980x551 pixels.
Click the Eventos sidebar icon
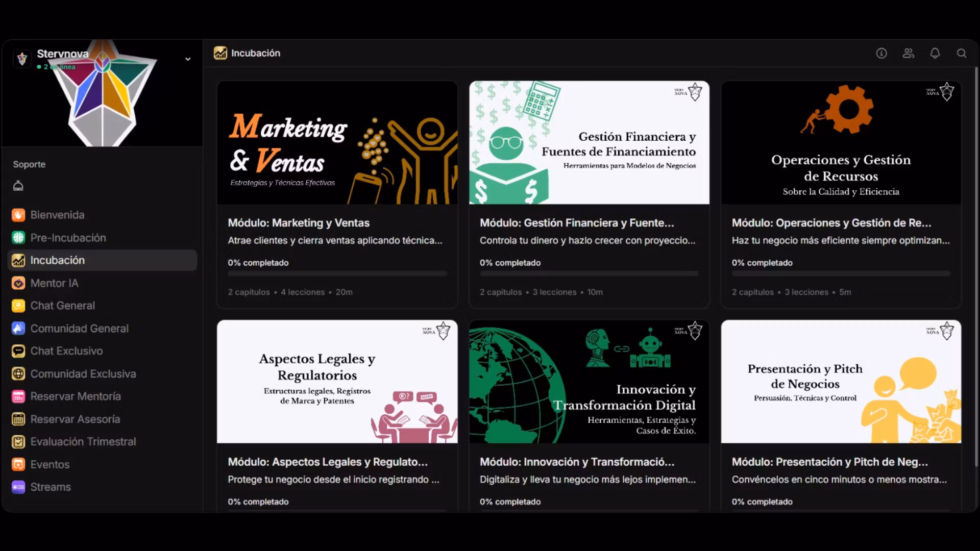coord(18,465)
